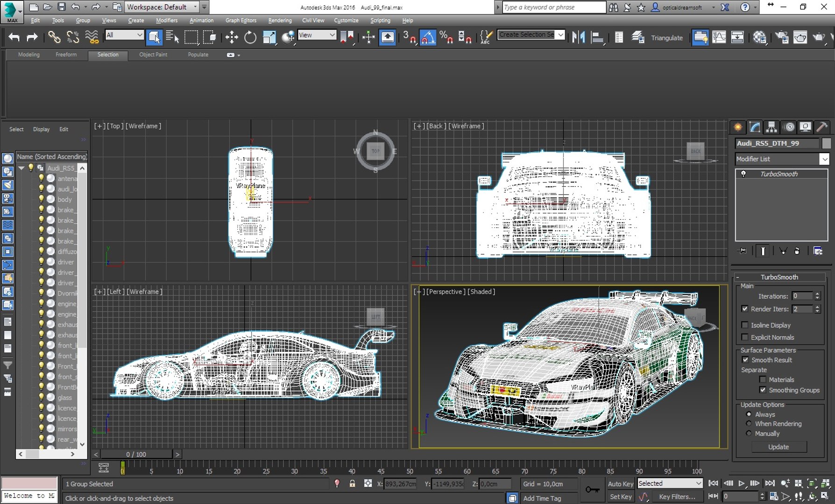Open the View reference coordinate dropdown

point(317,35)
